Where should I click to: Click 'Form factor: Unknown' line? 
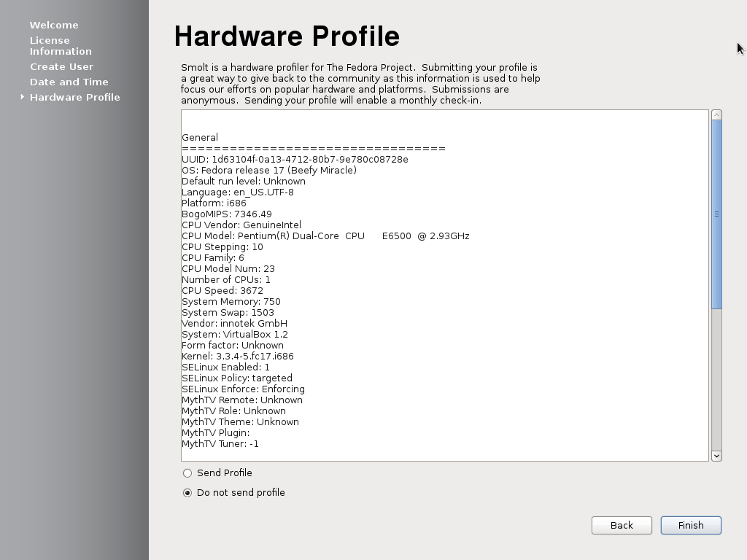pyautogui.click(x=233, y=346)
